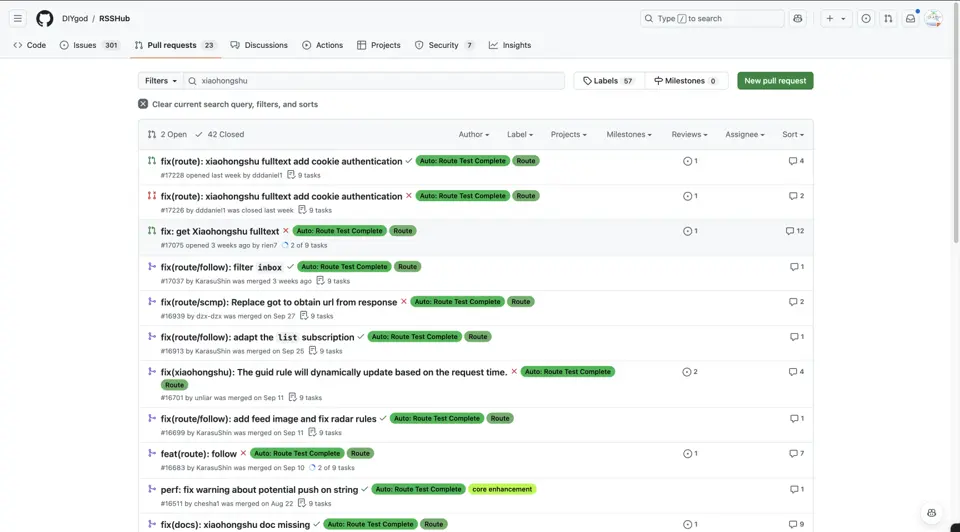The height and width of the screenshot is (532, 960).
Task: Open the notifications inbox icon
Action: click(910, 18)
